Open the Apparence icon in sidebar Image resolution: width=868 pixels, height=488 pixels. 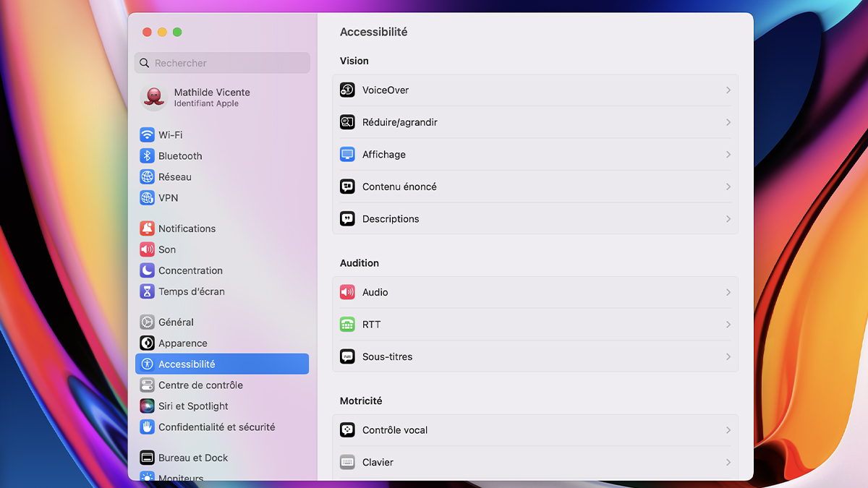[x=147, y=343]
